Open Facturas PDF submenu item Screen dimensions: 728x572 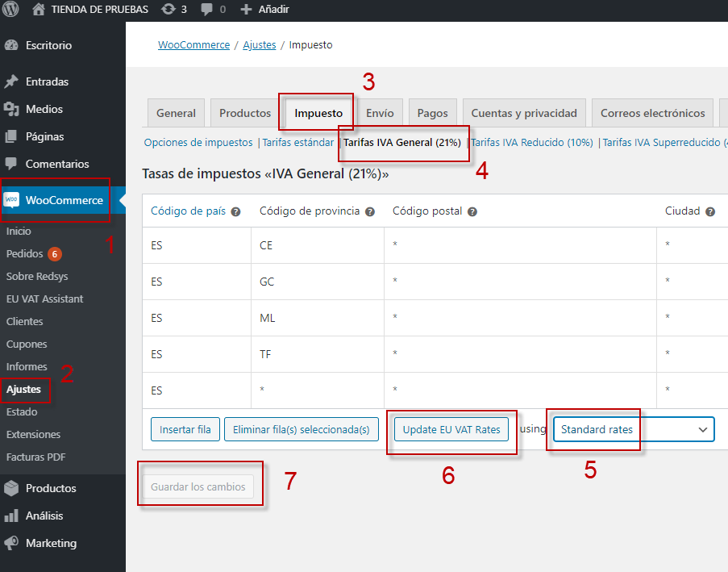(x=35, y=457)
